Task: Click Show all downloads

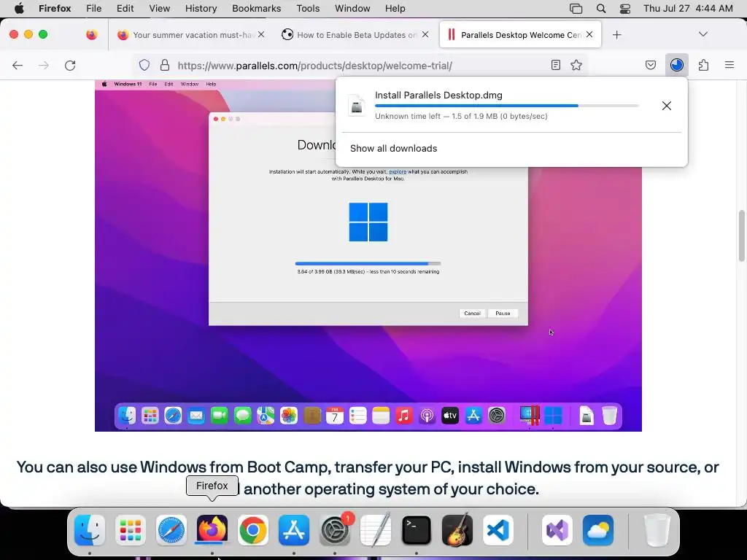Action: [x=393, y=149]
